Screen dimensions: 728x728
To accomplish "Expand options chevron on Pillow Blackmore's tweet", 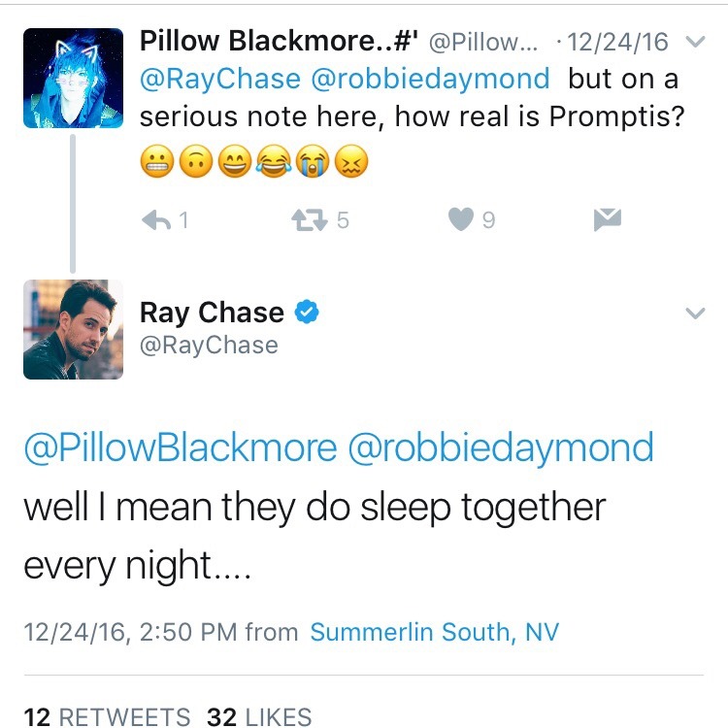I will click(695, 43).
